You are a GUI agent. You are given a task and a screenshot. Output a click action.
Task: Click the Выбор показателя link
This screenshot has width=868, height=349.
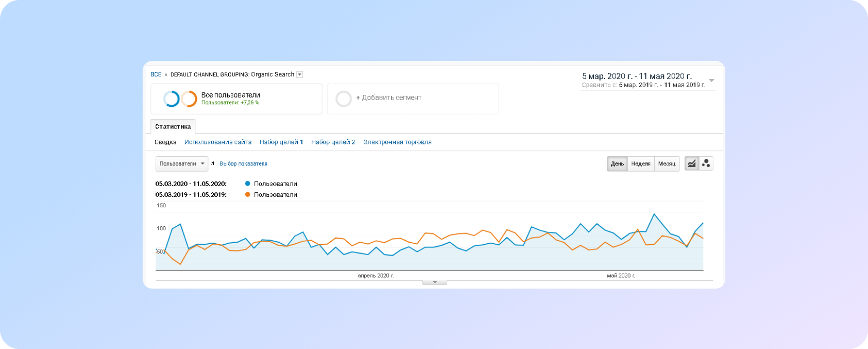click(243, 164)
